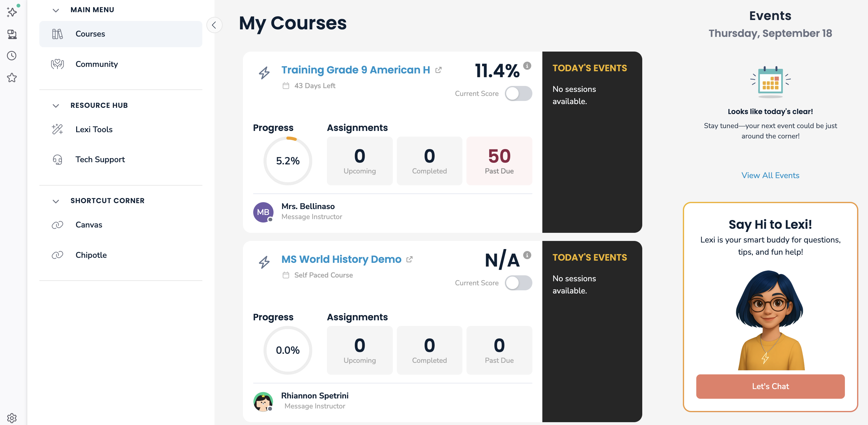Open the clock history icon in left rail
Viewport: 868px width, 425px height.
12,56
